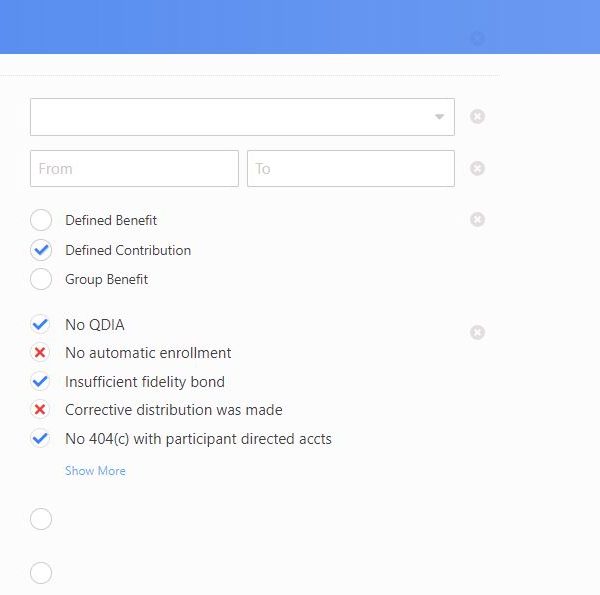This screenshot has height=595, width=600.
Task: Select the Defined Benefit option
Action: tap(41, 220)
